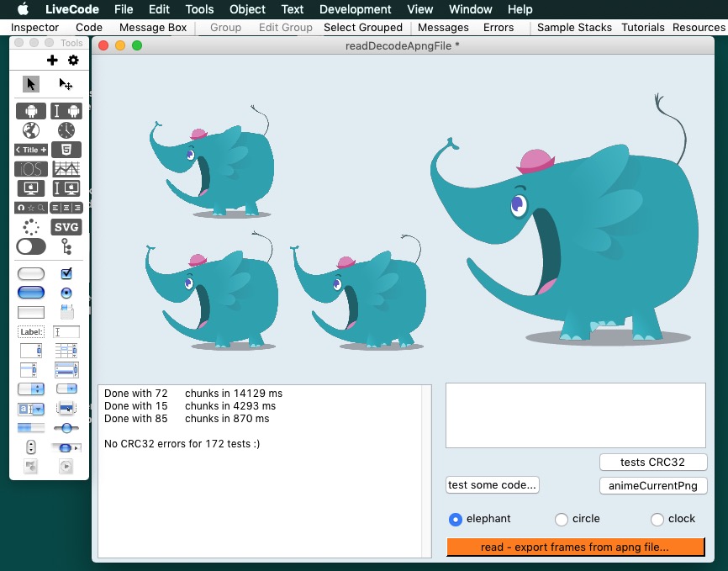Select the option menu control tool
This screenshot has height=571, width=728.
tap(31, 389)
